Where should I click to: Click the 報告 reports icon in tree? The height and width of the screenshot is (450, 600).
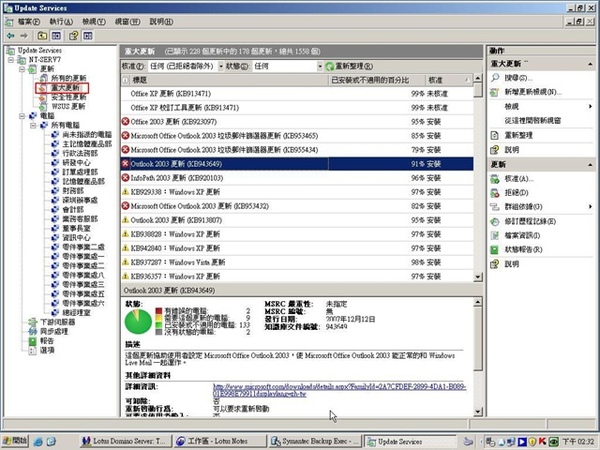pos(33,341)
